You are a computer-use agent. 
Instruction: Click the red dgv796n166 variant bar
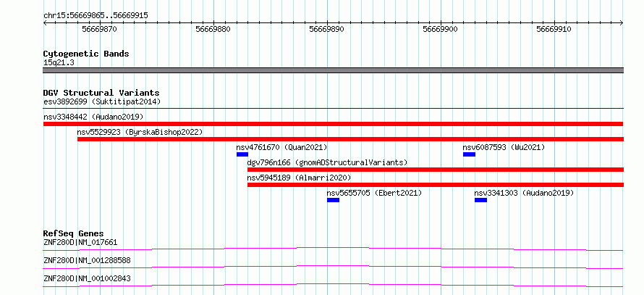[436, 170]
